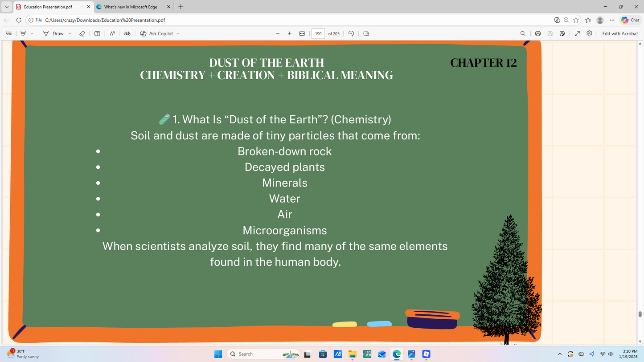Open Outlook from the taskbar
644x362 pixels.
point(382,354)
